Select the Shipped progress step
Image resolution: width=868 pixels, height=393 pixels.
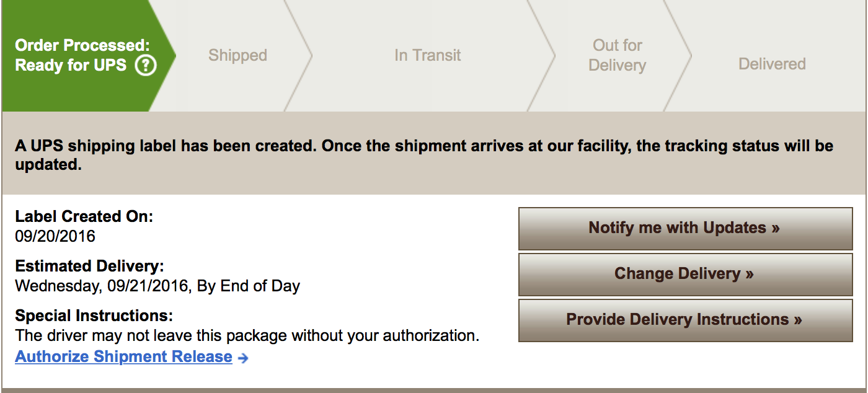pyautogui.click(x=237, y=55)
